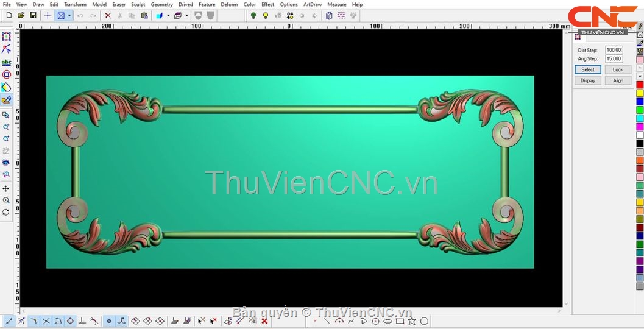Open the Effect menu

click(x=268, y=4)
